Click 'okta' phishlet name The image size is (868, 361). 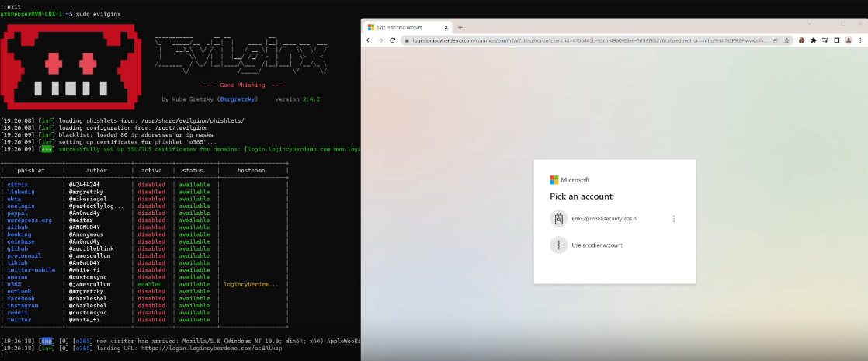[x=14, y=199]
